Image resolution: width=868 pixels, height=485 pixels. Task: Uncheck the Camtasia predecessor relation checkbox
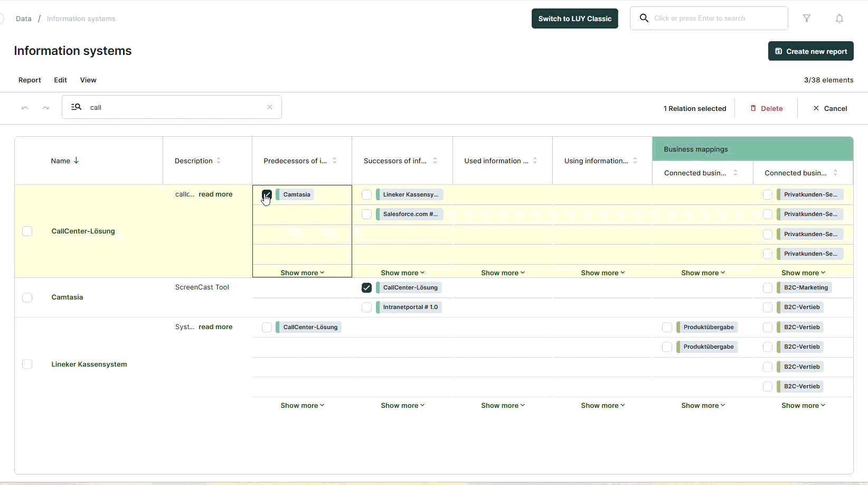[x=267, y=194]
